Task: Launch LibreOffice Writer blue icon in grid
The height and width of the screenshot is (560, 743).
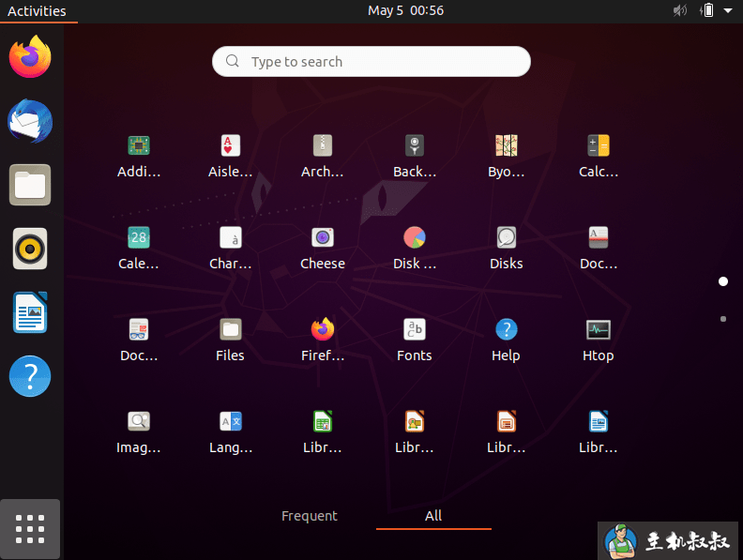Action: click(599, 422)
